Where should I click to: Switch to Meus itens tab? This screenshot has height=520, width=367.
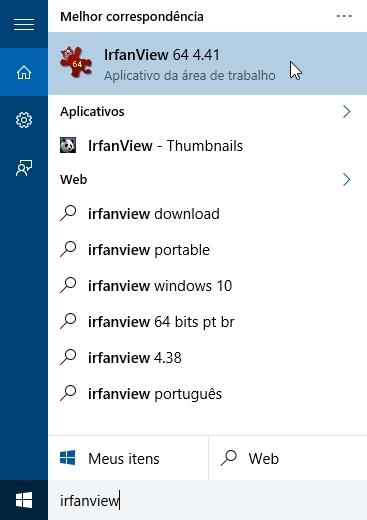[128, 458]
